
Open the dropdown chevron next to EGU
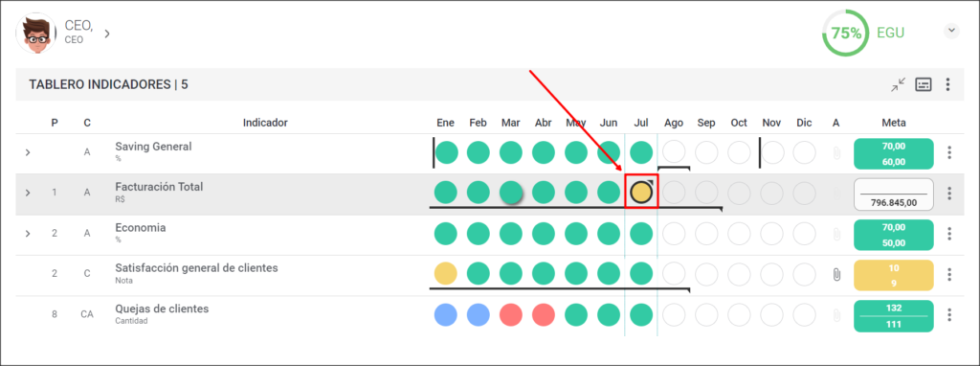[x=951, y=31]
